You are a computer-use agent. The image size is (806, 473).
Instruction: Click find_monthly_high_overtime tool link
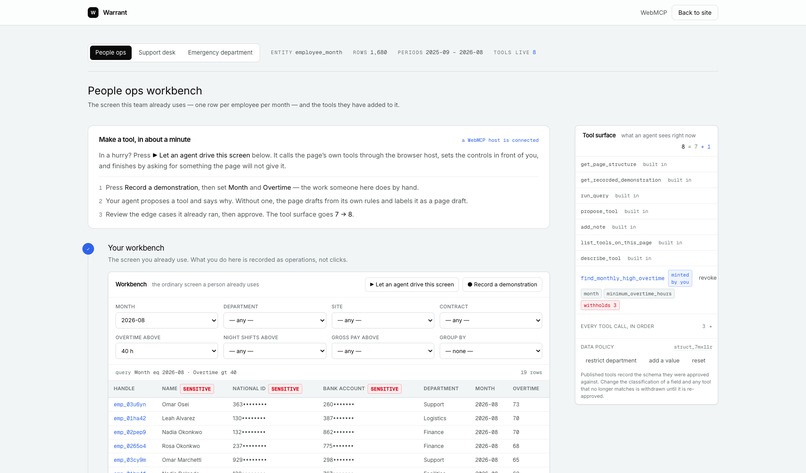(622, 278)
